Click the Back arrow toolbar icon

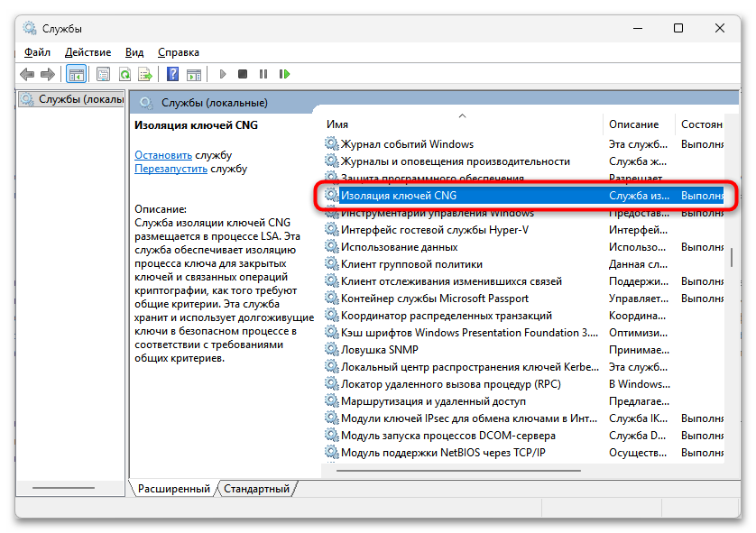(27, 74)
